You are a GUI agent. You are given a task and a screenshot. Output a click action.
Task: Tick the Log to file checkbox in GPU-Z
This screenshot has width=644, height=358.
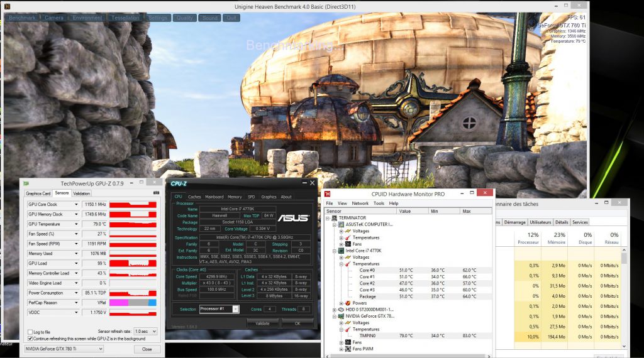click(x=30, y=332)
